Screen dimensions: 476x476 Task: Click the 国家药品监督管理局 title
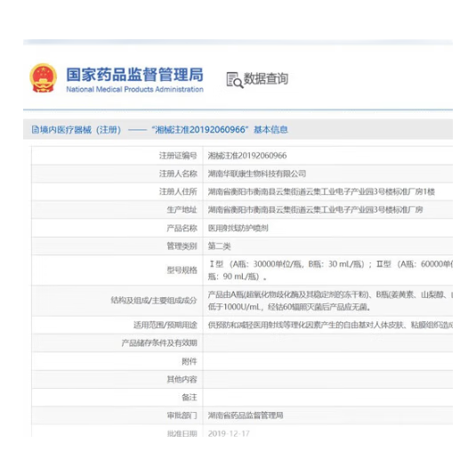click(134, 75)
